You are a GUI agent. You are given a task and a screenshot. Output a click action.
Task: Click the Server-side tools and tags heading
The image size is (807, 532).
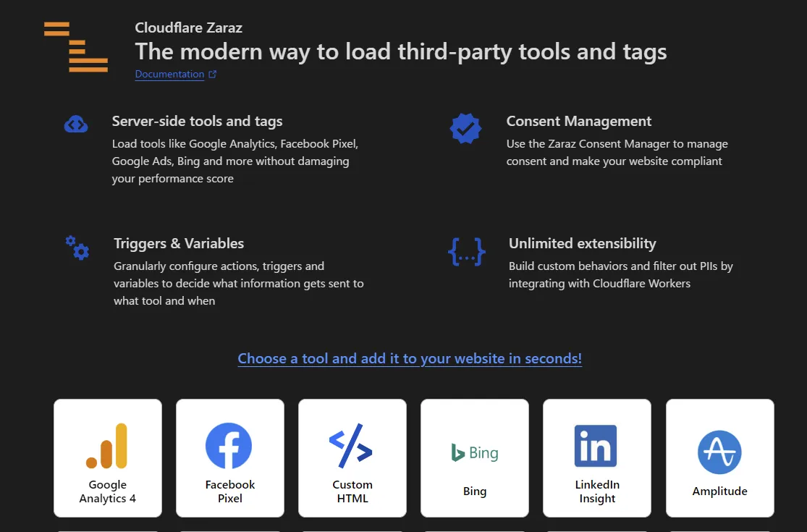pos(197,121)
